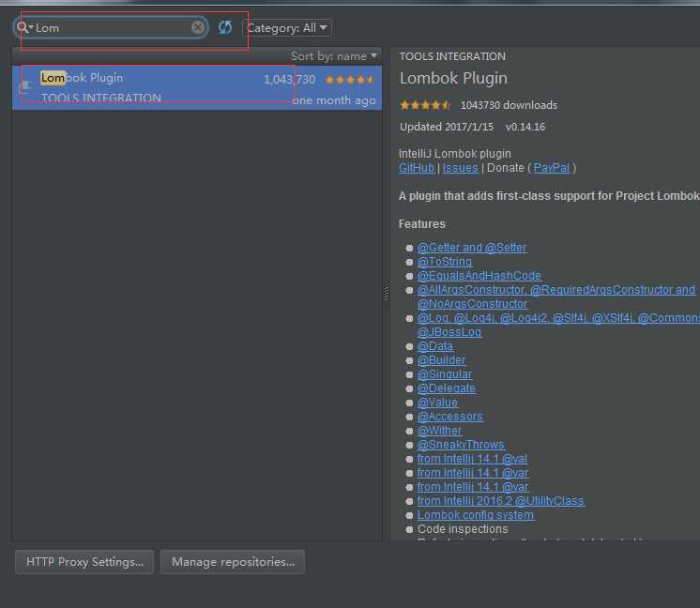
Task: Click the Code inspections list item
Action: click(x=463, y=529)
